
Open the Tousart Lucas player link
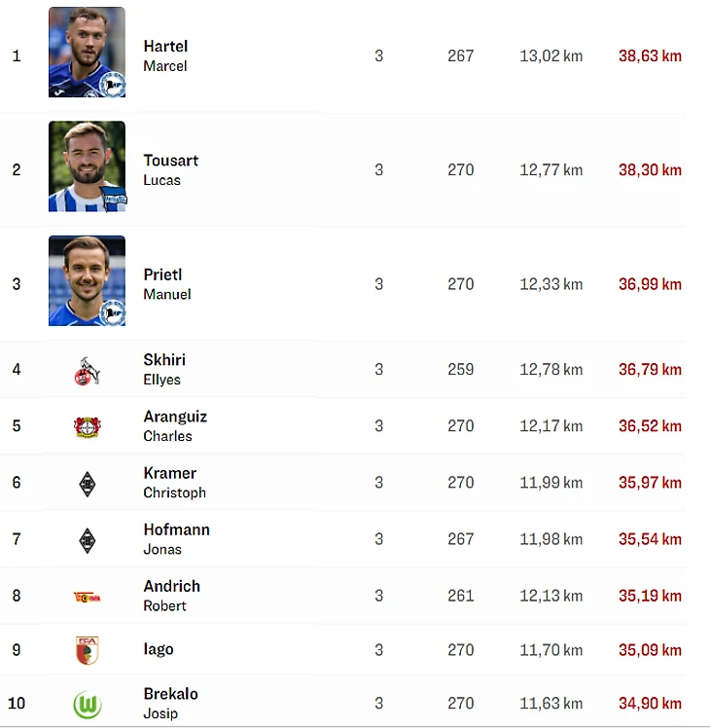[170, 169]
